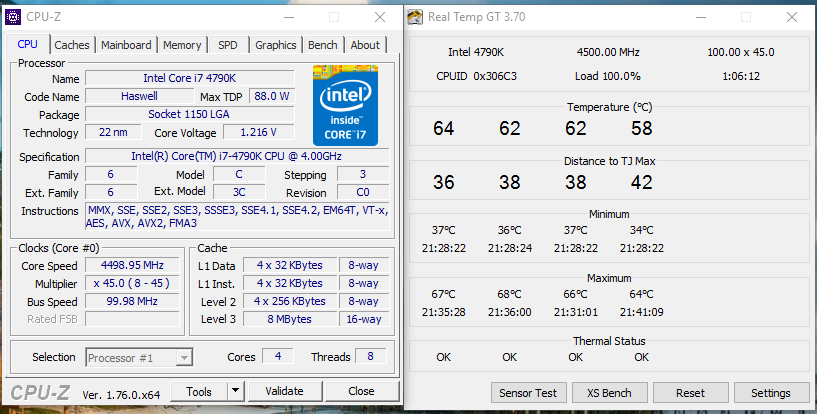Show the About tab
This screenshot has height=414, width=817.
point(365,45)
